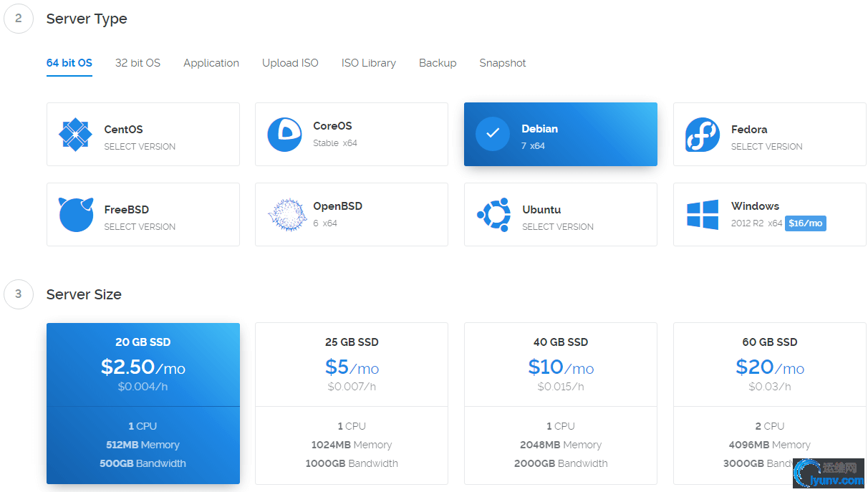Screen dimensions: 868x492
Task: Click the 'Fedora' name label
Action: [749, 130]
